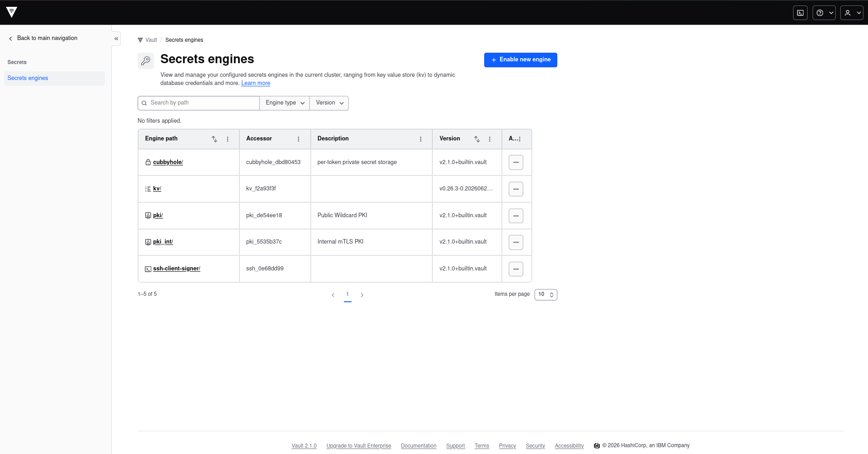Open the Version filter dropdown
The height and width of the screenshot is (454, 868).
click(329, 103)
